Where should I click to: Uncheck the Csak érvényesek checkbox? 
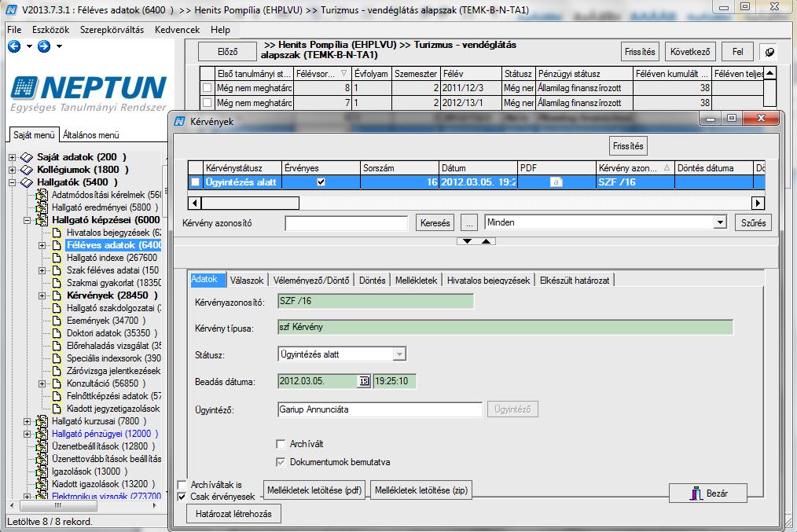[x=182, y=497]
